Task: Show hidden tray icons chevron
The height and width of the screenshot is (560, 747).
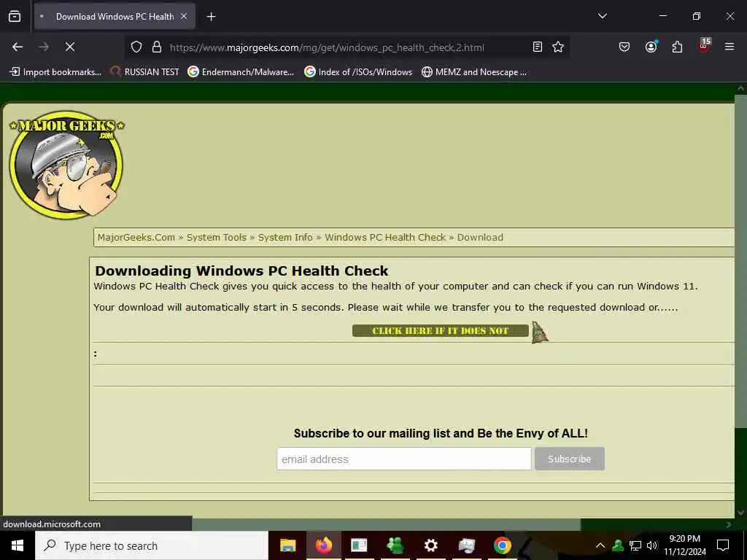Action: point(600,545)
